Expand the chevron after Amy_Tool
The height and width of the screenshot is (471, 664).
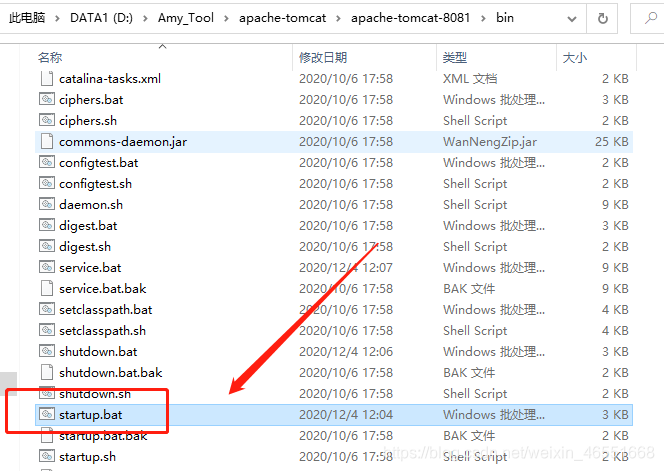coord(226,19)
